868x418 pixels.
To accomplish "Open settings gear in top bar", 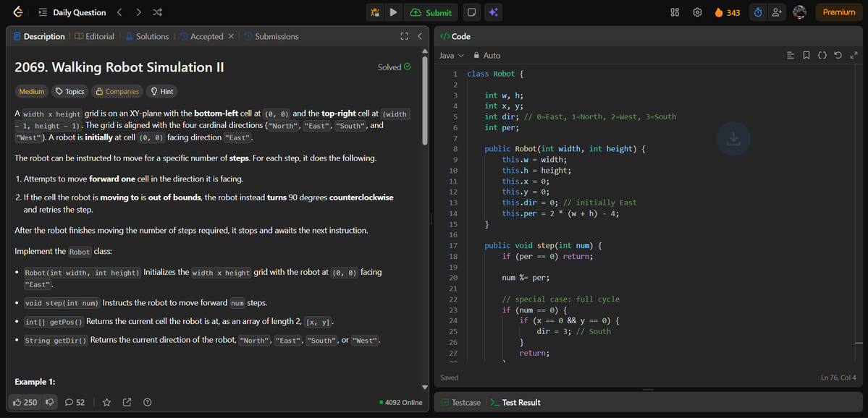I will point(697,12).
